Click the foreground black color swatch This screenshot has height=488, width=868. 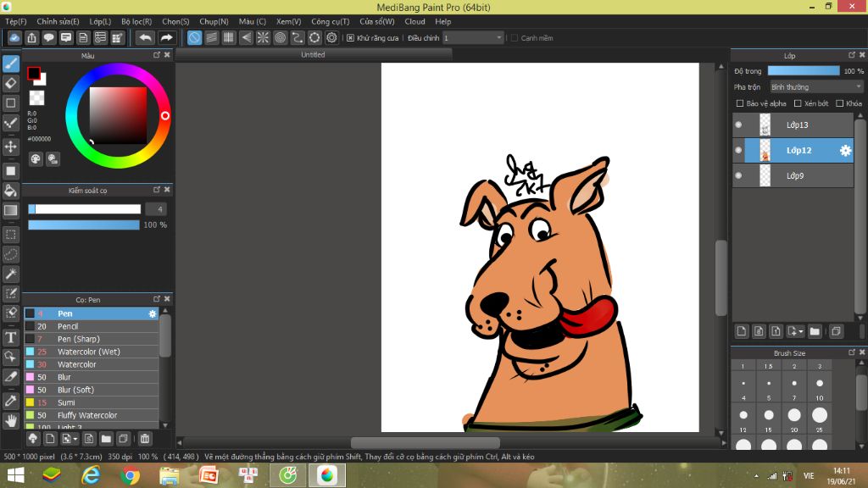pos(34,73)
